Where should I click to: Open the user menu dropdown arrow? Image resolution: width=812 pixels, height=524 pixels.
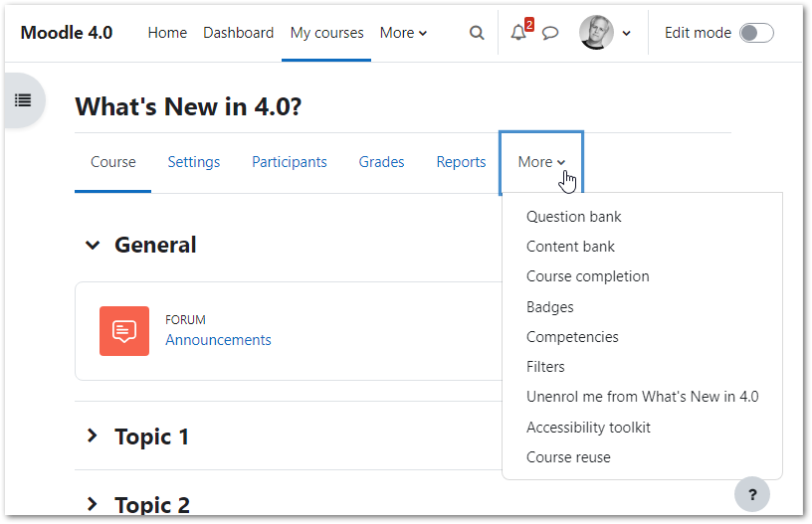pyautogui.click(x=627, y=34)
